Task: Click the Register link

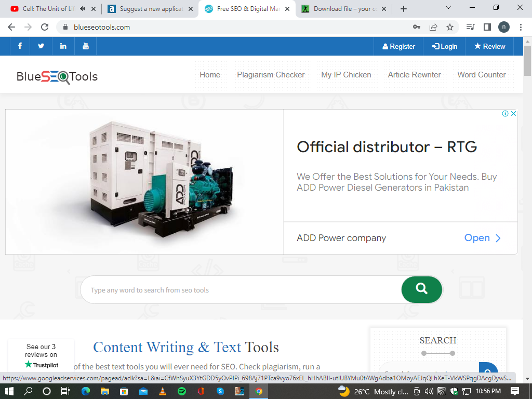Action: (398, 46)
